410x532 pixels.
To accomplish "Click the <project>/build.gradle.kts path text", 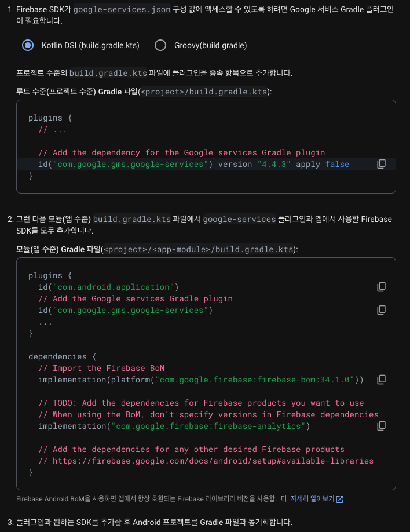I will (204, 92).
